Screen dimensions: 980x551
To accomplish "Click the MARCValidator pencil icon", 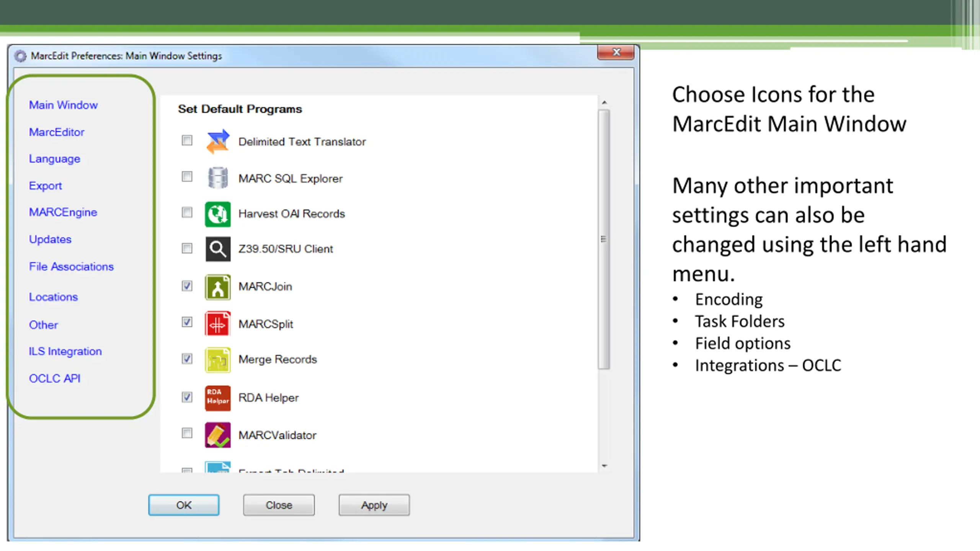I will [218, 435].
